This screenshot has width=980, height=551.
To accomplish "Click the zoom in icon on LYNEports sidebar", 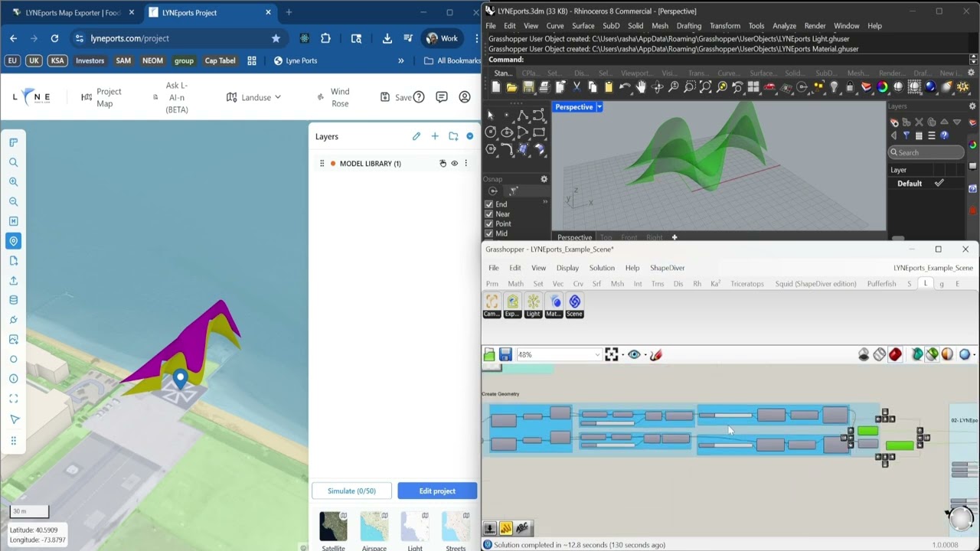I will click(13, 182).
